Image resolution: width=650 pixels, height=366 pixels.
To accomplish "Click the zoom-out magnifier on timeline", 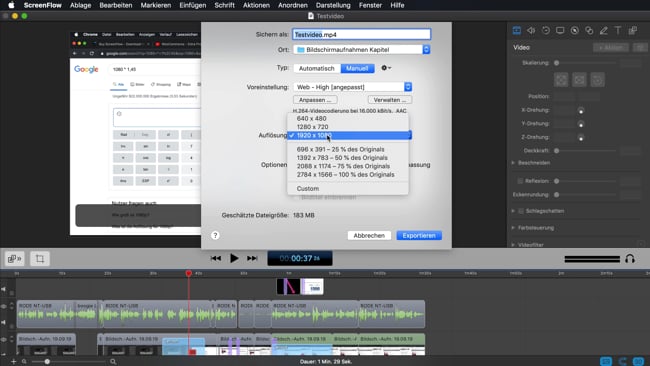I will click(x=24, y=361).
